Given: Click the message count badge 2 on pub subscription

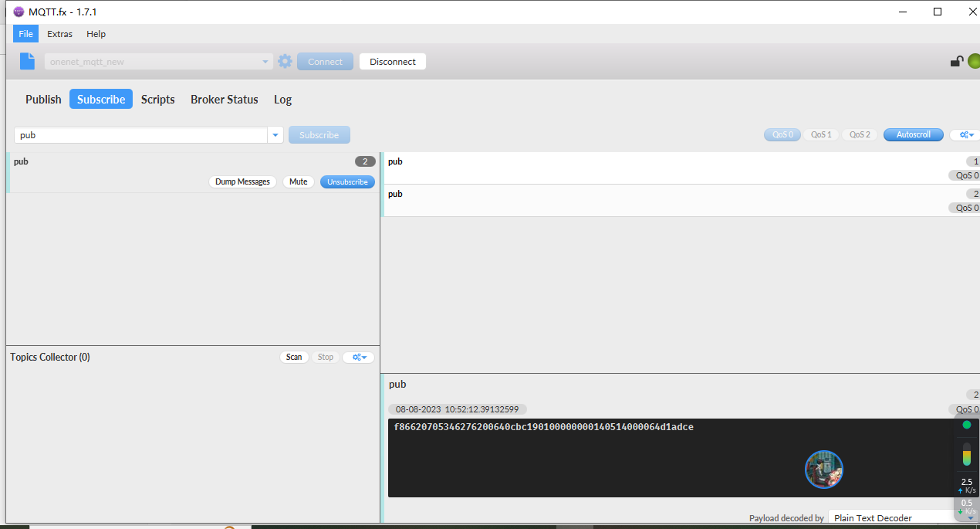Looking at the screenshot, I should [x=365, y=161].
